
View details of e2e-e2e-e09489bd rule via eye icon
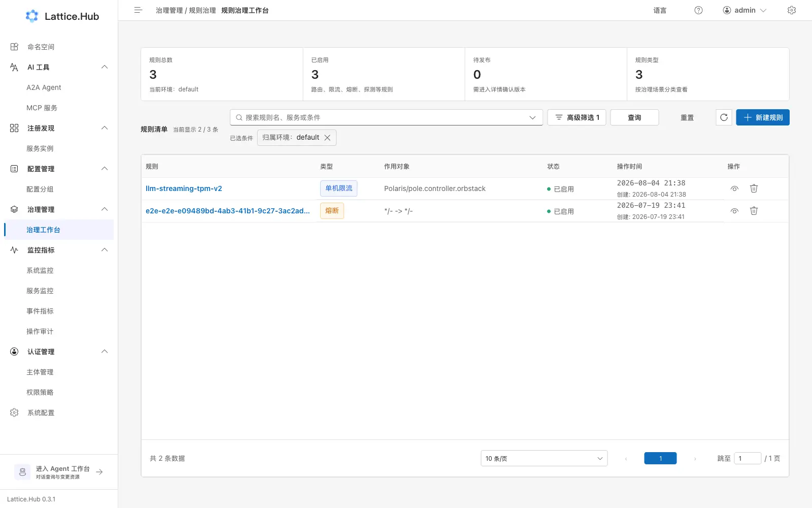[734, 211]
